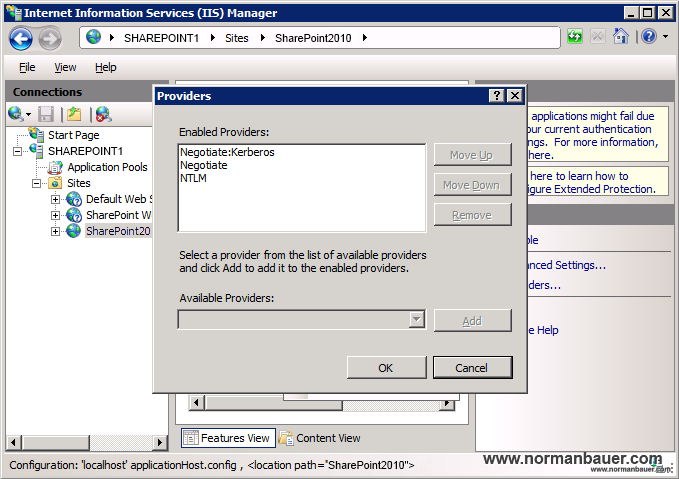The width and height of the screenshot is (679, 479).
Task: Minimize the IIS Manager window
Action: pos(632,13)
